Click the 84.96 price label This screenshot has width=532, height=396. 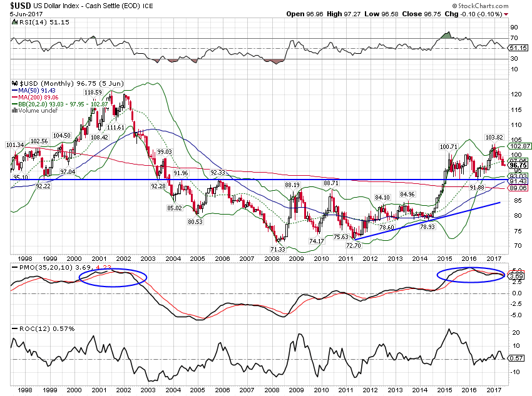(x=407, y=195)
